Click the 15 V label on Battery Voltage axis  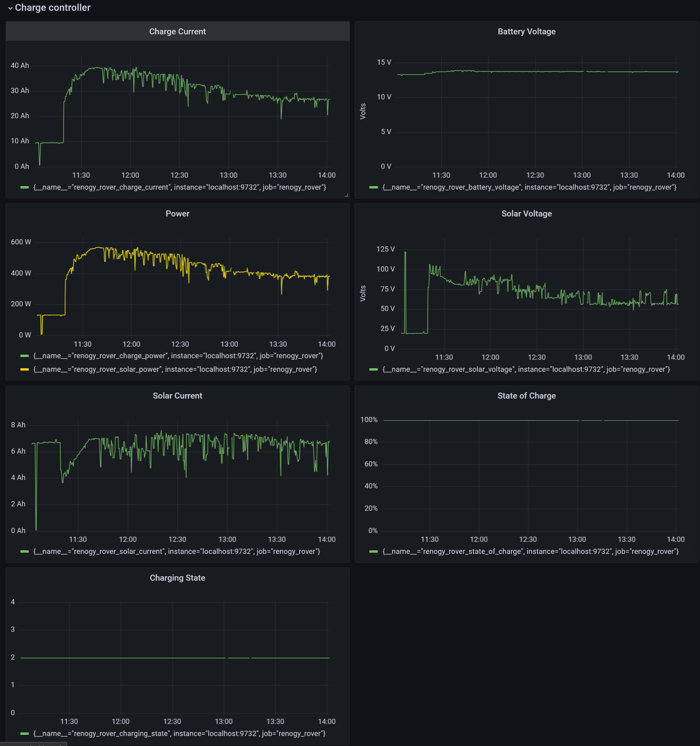click(x=384, y=62)
